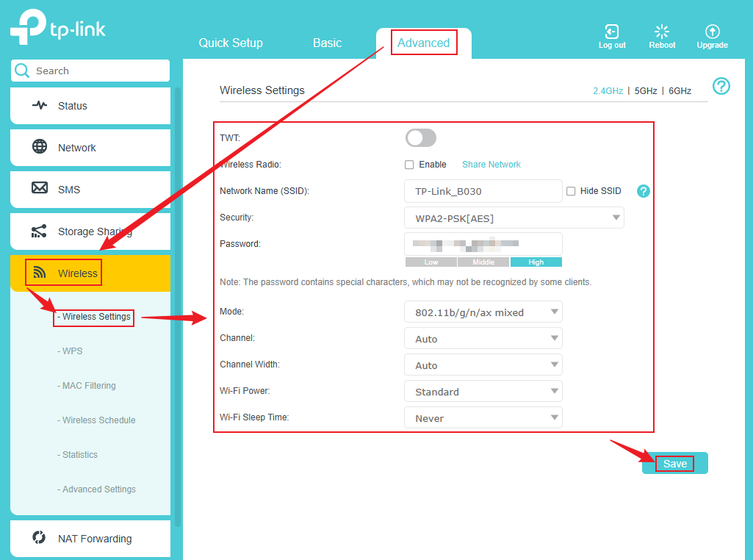753x560 pixels.
Task: Open NAT Forwarding sidebar icon
Action: coord(40,537)
